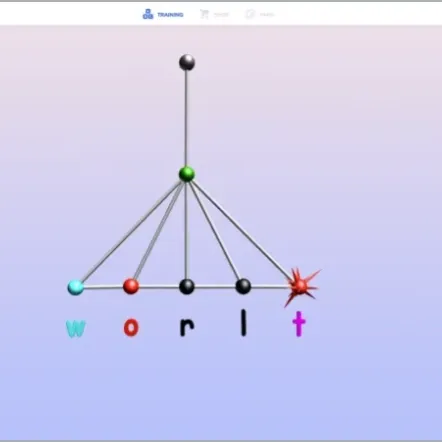442x442 pixels.
Task: Click the black node above l
Action: pos(243,286)
